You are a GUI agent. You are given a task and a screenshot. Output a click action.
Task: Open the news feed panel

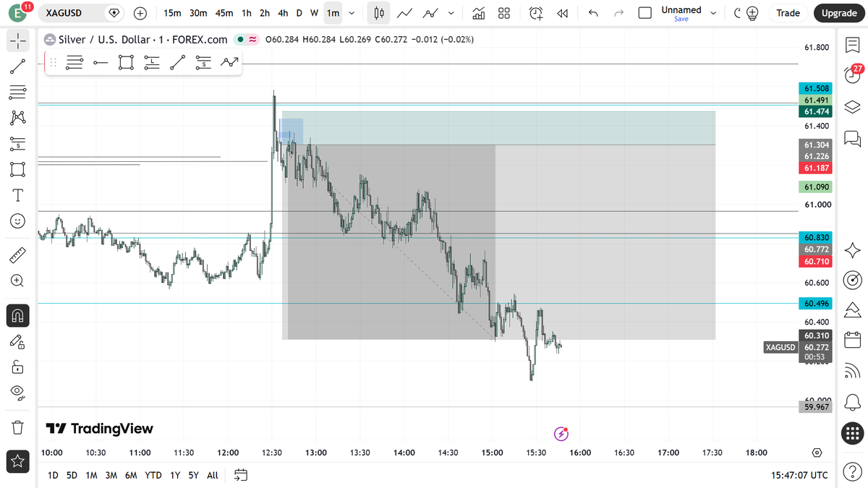click(853, 371)
